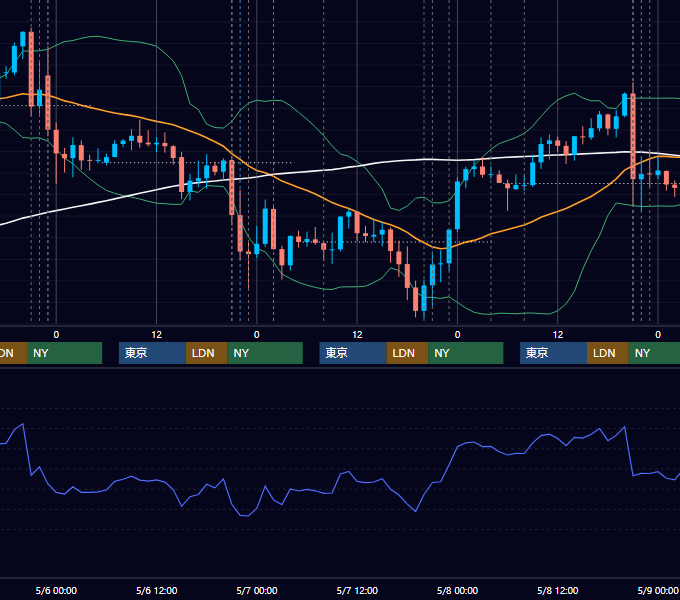Click hour label 12 above 5/8 12:00
This screenshot has height=600, width=680.
click(558, 335)
